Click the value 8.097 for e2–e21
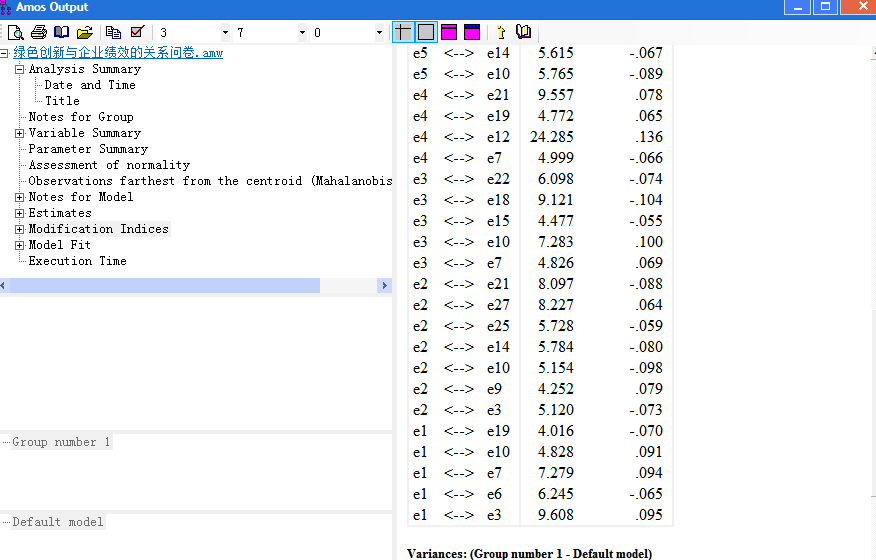The height and width of the screenshot is (560, 876). coord(556,284)
